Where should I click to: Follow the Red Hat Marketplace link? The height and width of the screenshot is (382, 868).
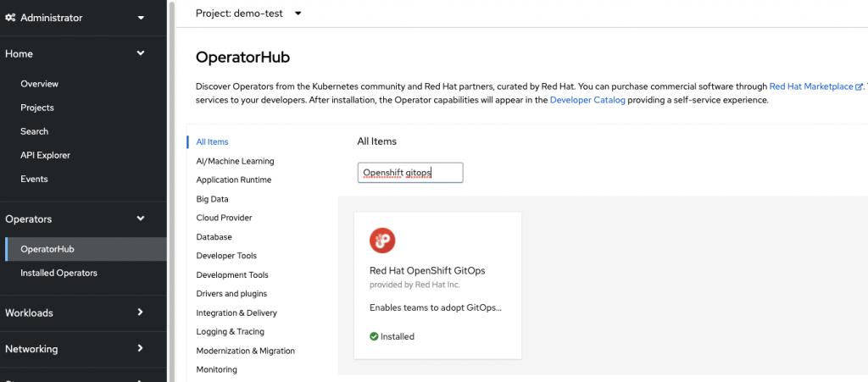[811, 86]
